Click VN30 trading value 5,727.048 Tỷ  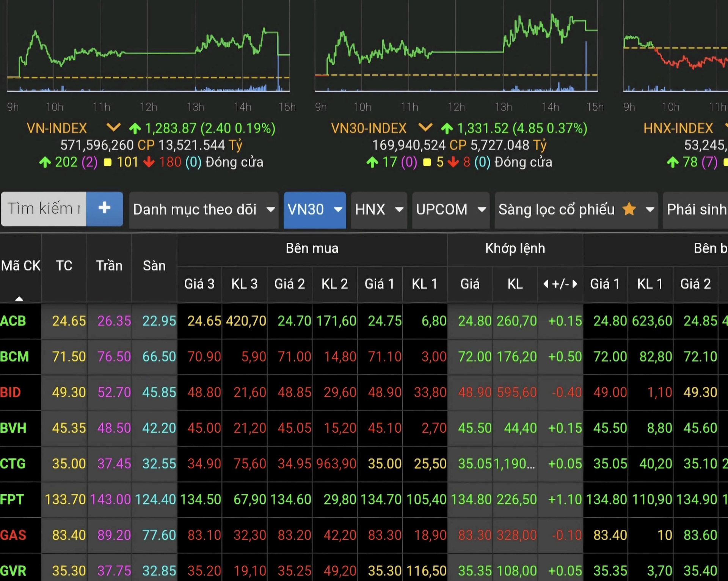click(x=508, y=145)
